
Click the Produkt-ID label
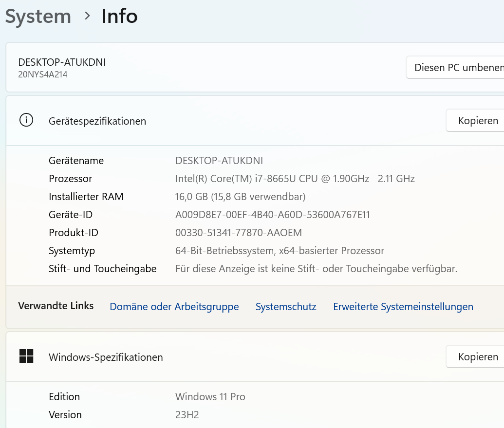73,233
